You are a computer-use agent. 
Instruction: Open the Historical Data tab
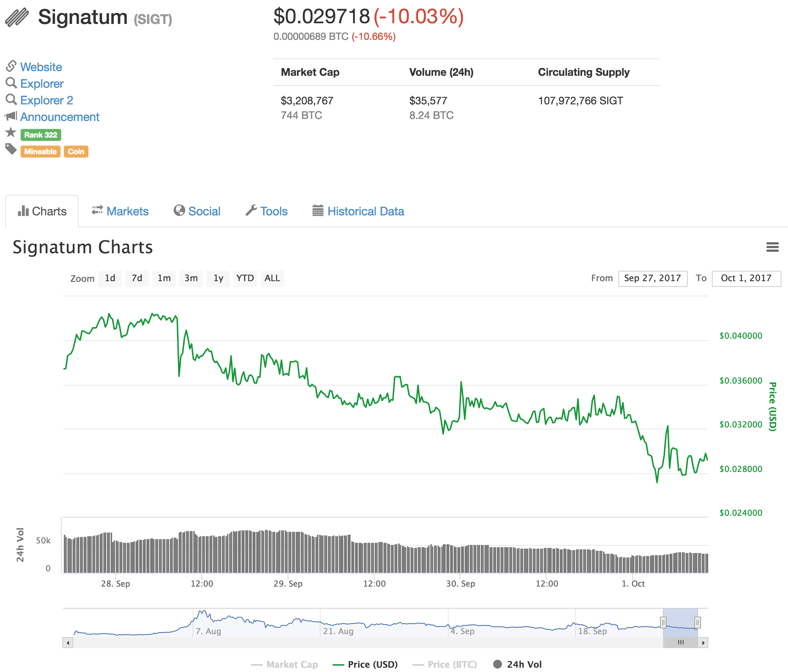[x=358, y=211]
